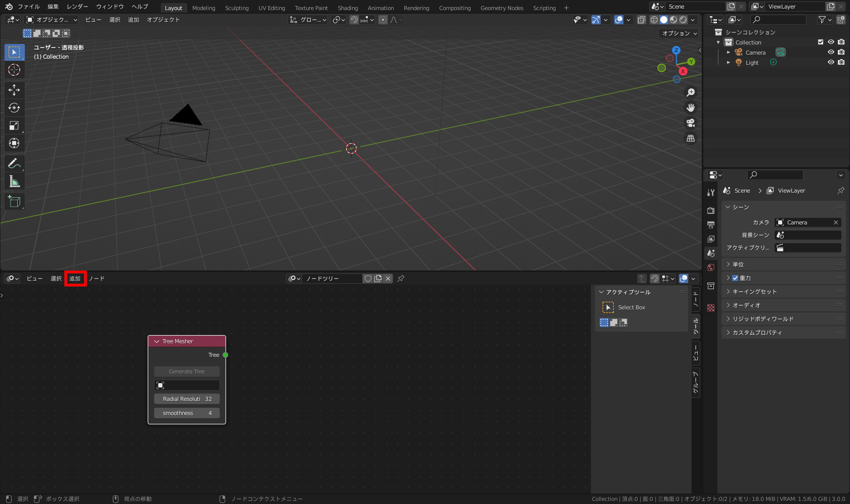Viewport: 850px width, 504px height.
Task: Expand the キーイングセット panel
Action: click(x=783, y=292)
